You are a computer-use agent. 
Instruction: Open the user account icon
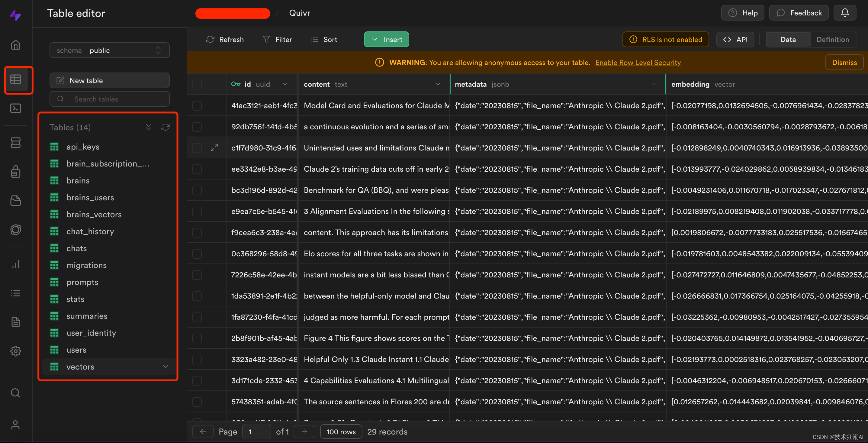(x=15, y=425)
